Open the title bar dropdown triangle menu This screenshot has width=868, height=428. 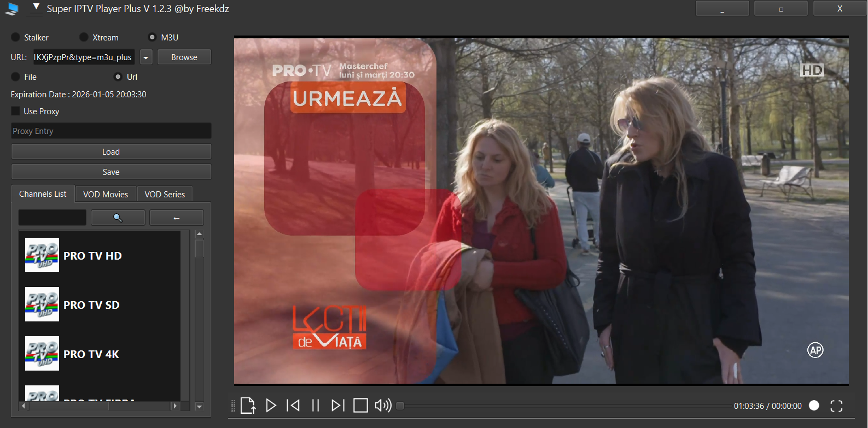pos(36,7)
